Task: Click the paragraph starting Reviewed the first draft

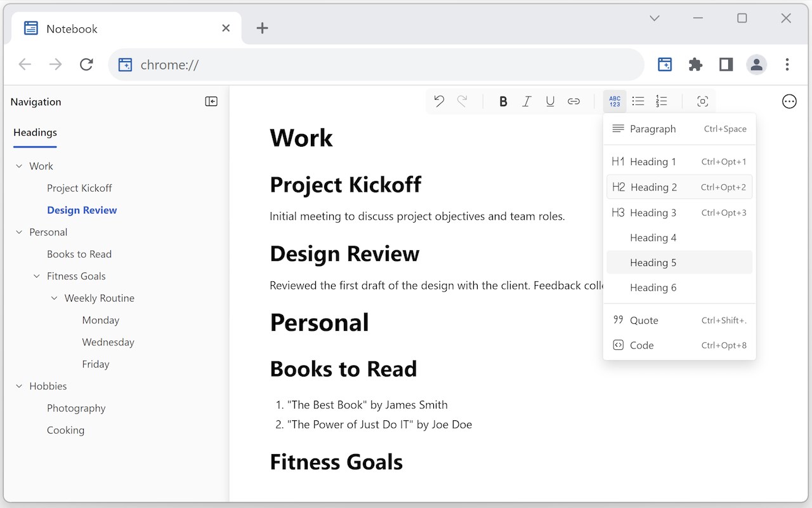Action: click(436, 286)
